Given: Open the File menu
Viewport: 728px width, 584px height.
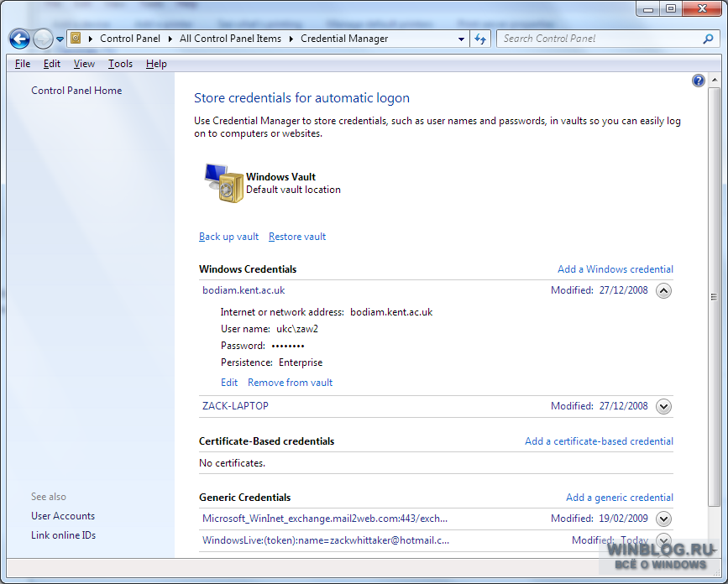Looking at the screenshot, I should point(23,64).
